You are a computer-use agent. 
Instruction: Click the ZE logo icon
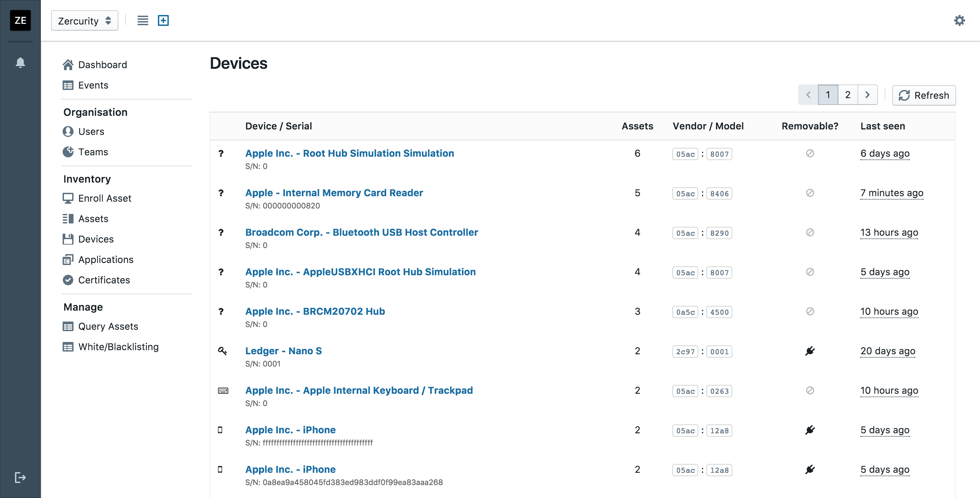[20, 20]
